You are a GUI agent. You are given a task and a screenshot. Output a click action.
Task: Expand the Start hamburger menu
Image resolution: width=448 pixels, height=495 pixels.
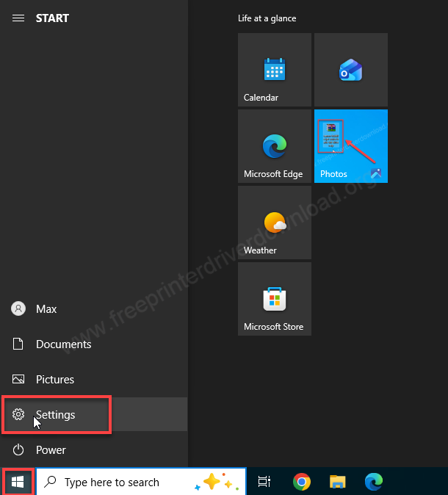[x=18, y=18]
